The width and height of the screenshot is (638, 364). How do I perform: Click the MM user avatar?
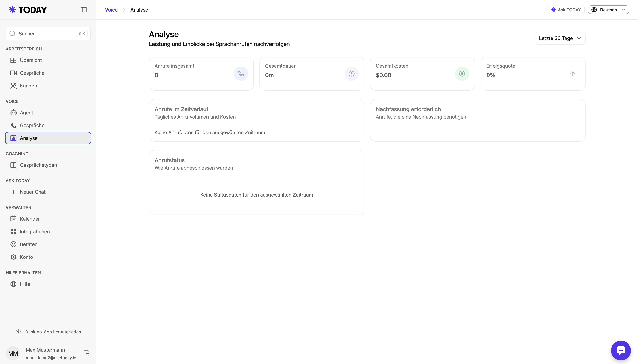(13, 353)
